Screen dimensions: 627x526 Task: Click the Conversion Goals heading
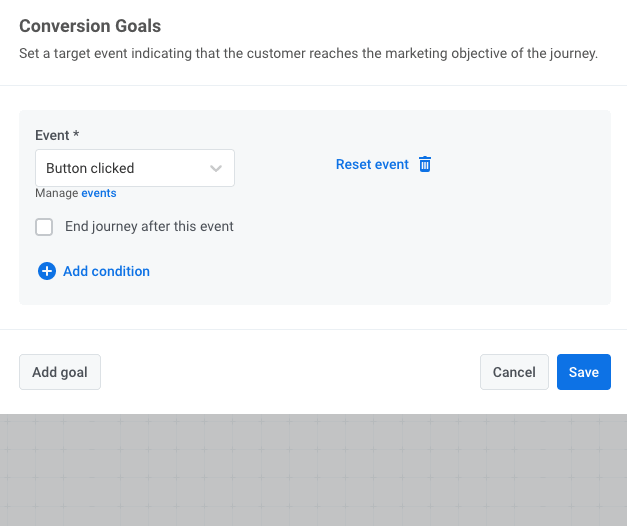90,26
